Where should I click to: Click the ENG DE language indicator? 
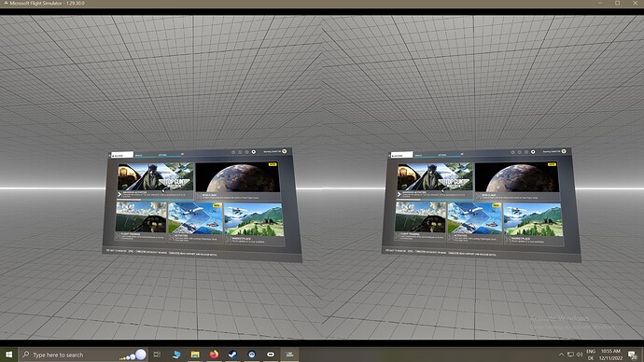point(591,355)
